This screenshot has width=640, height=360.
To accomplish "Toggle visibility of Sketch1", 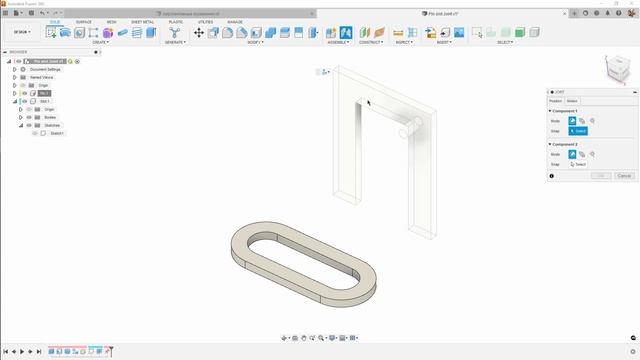I will (35, 133).
